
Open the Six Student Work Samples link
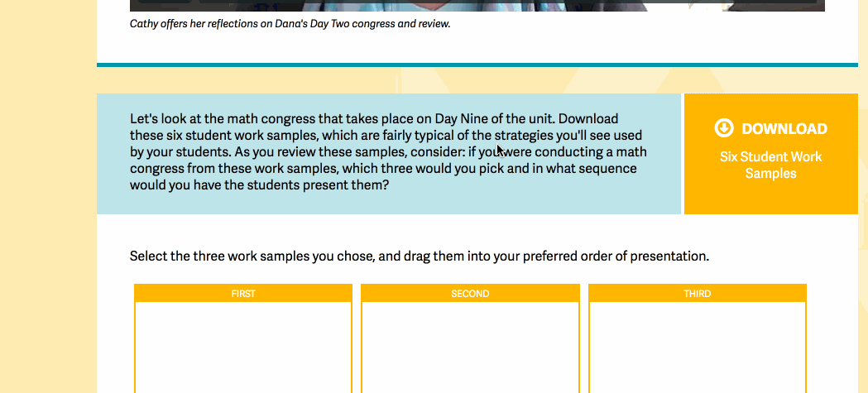(x=770, y=165)
